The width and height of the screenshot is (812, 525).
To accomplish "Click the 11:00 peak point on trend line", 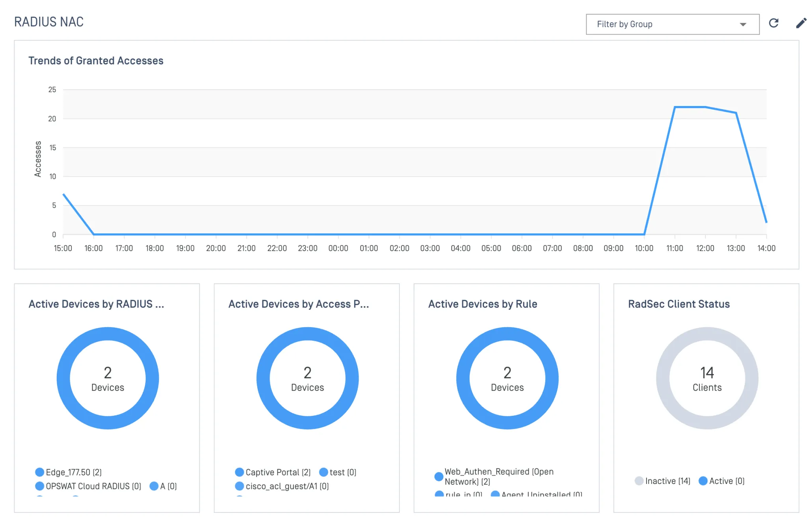I will [674, 107].
